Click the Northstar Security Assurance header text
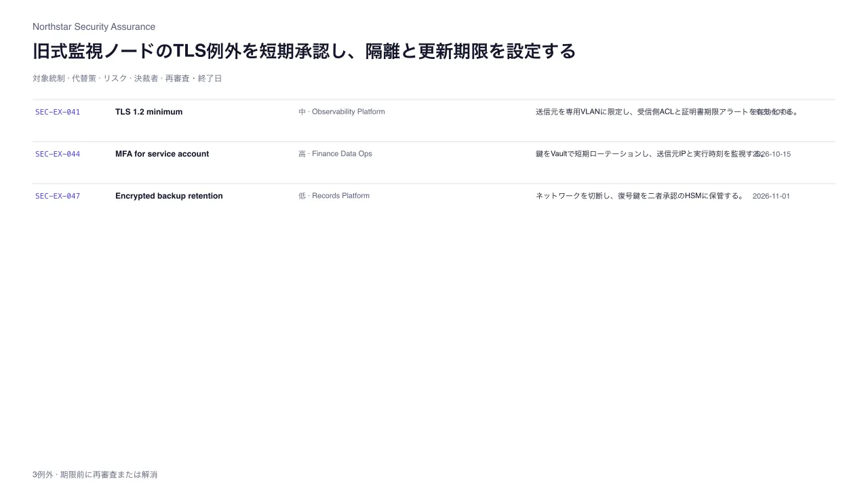Screen dimensions: 868x488 94,26
